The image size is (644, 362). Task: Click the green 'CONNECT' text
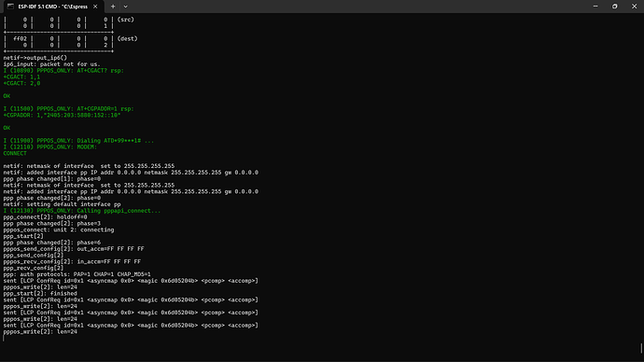click(x=15, y=154)
